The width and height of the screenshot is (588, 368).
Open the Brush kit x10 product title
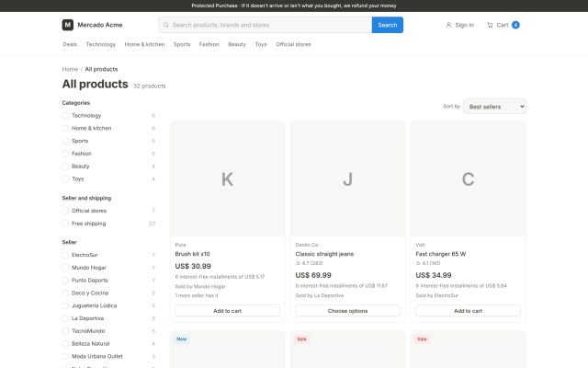click(192, 254)
